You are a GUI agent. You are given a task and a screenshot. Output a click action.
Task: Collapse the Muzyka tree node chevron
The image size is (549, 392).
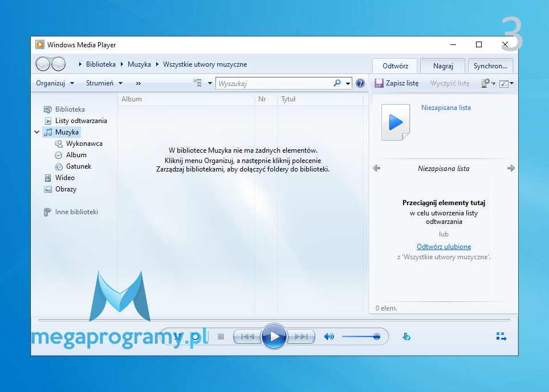pos(36,132)
